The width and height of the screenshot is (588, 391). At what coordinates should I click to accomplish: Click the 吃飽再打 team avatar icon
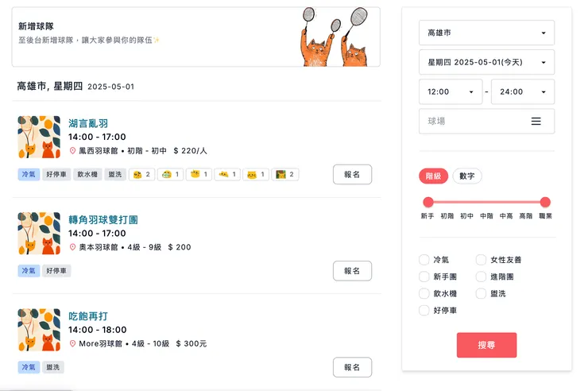[x=39, y=330]
